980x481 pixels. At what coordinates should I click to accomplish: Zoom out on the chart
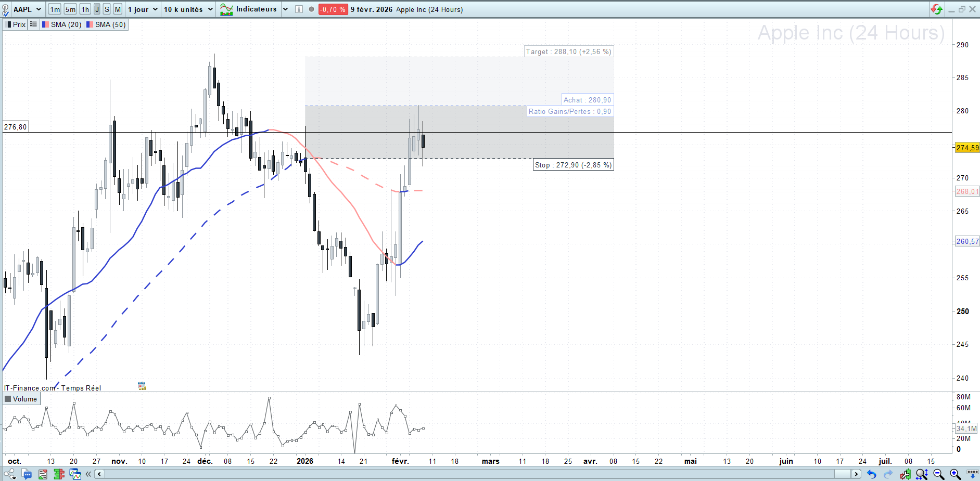[x=939, y=474]
